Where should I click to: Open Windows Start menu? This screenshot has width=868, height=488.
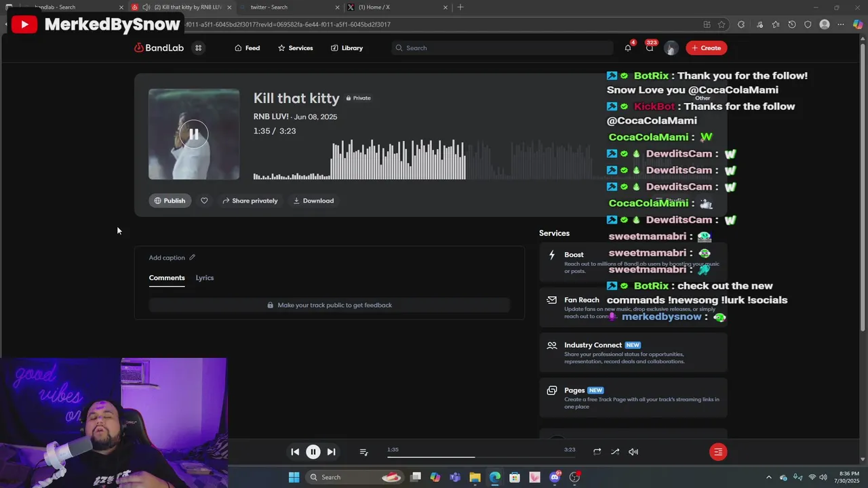click(294, 477)
